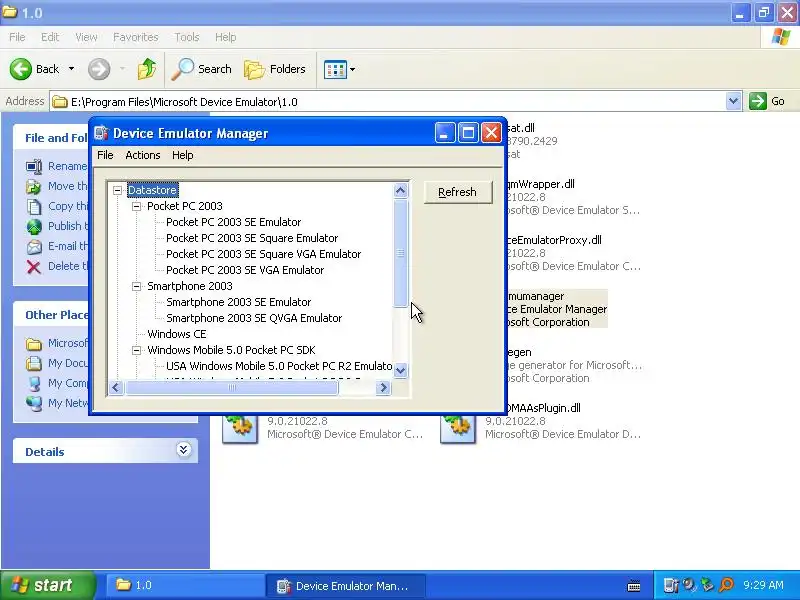Open Actions menu in Device Emulator Manager
The image size is (800, 600).
click(x=143, y=155)
